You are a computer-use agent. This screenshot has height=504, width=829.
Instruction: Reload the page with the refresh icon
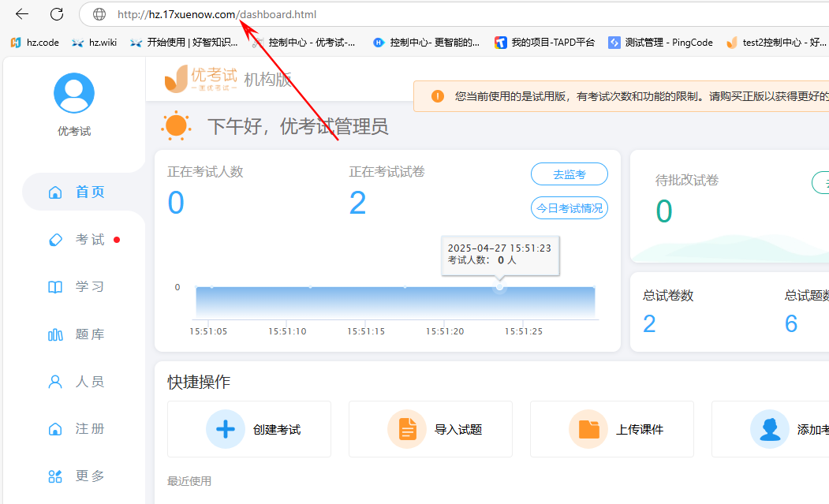[x=57, y=14]
